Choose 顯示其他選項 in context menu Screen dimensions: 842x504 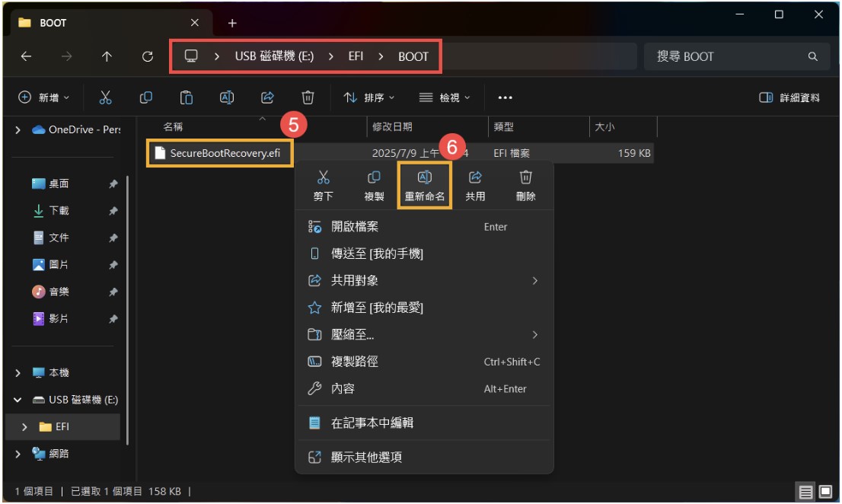tap(366, 457)
